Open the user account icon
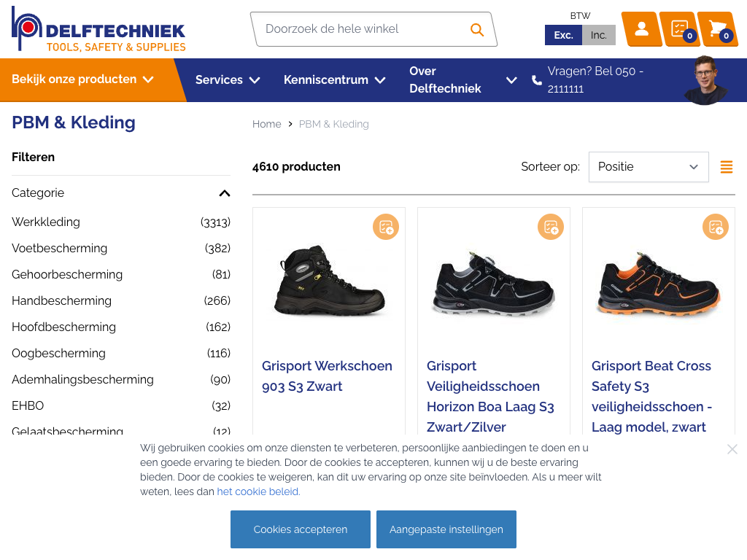 pyautogui.click(x=641, y=29)
